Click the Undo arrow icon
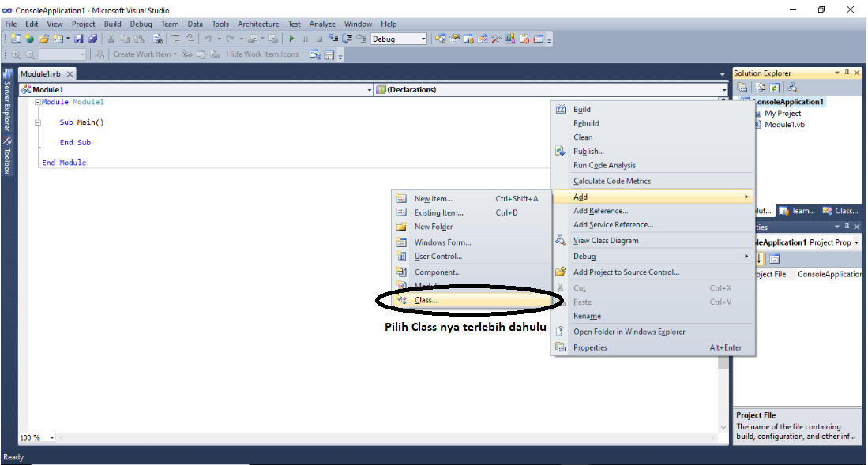 208,39
